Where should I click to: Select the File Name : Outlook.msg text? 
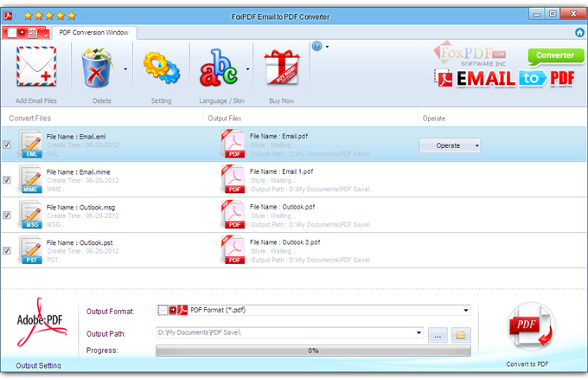pyautogui.click(x=80, y=207)
